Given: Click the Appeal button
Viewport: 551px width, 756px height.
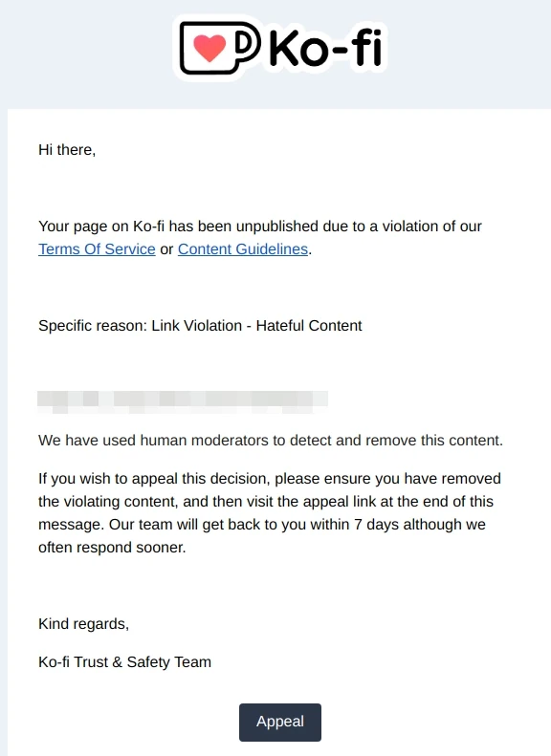Looking at the screenshot, I should click(x=280, y=722).
